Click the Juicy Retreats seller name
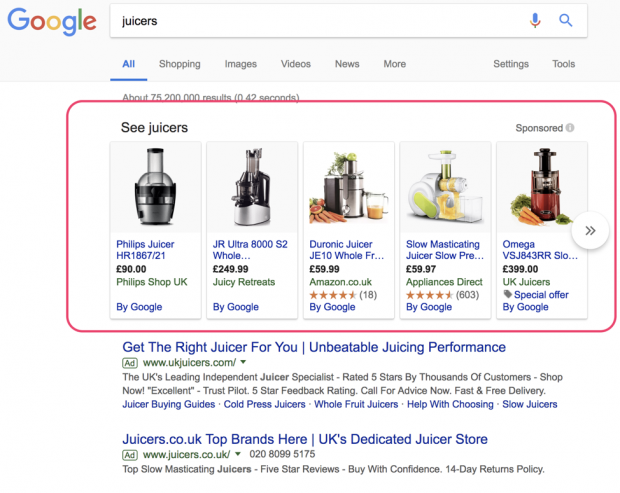The width and height of the screenshot is (620, 493). [x=244, y=282]
